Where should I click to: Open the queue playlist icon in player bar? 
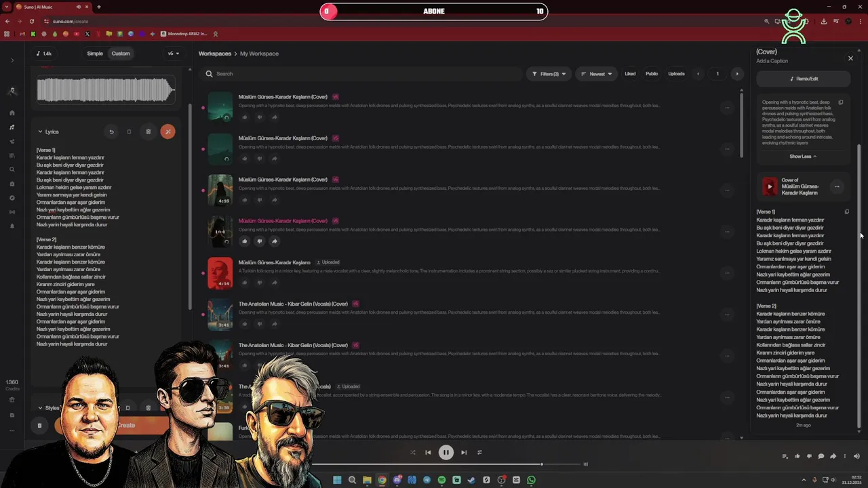point(785,456)
